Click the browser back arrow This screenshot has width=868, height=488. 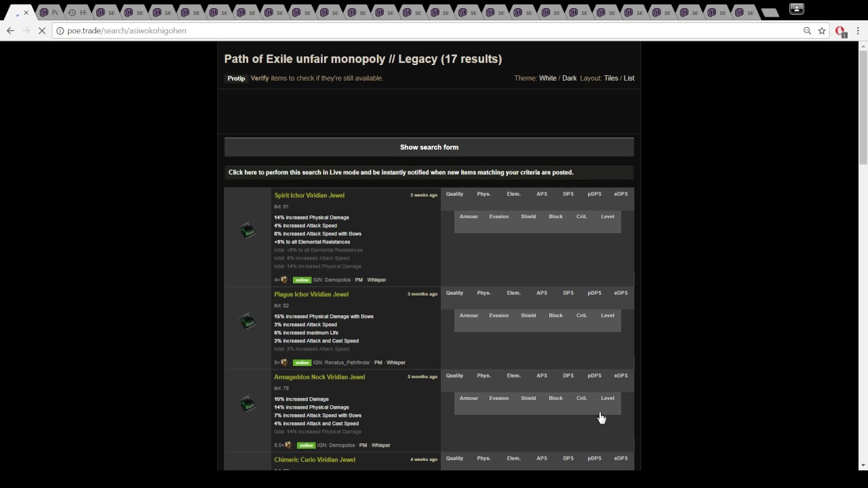[x=10, y=30]
